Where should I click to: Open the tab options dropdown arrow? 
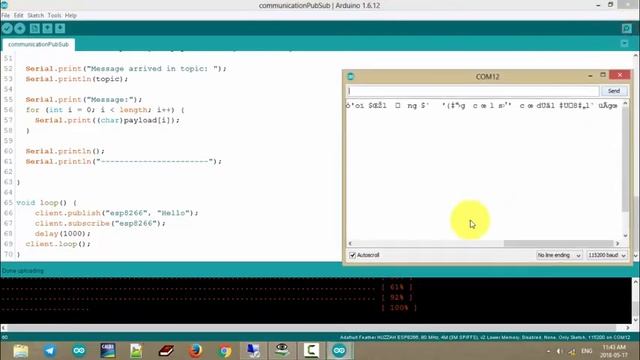tap(624, 43)
